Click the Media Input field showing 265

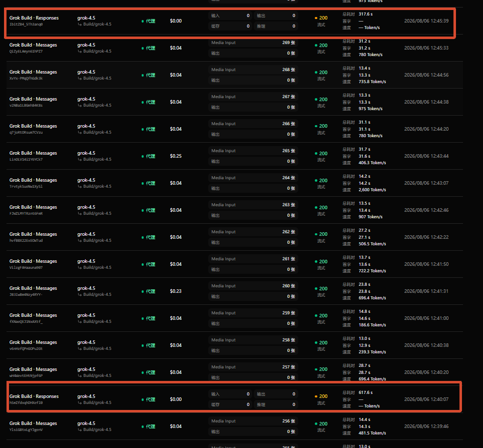click(253, 151)
